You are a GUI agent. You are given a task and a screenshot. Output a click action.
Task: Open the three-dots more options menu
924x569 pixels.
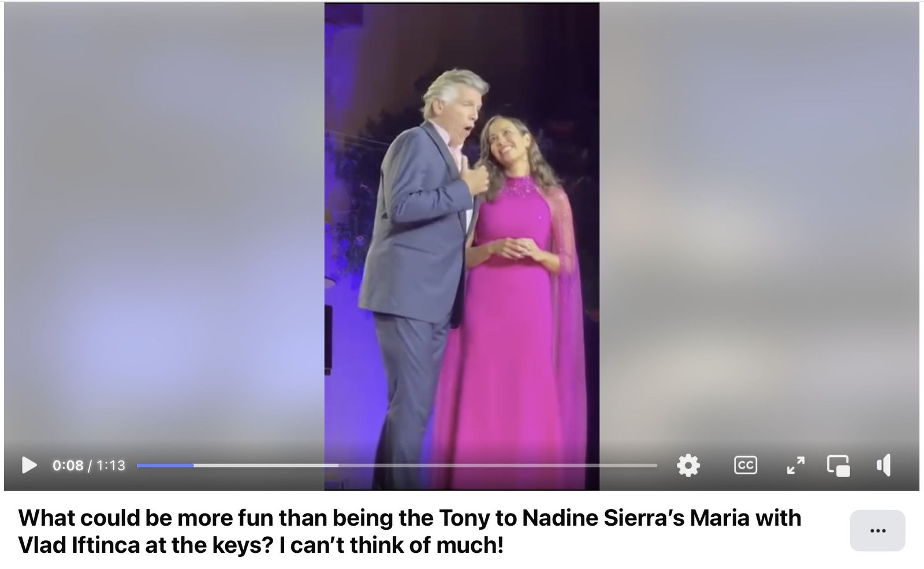(x=877, y=530)
